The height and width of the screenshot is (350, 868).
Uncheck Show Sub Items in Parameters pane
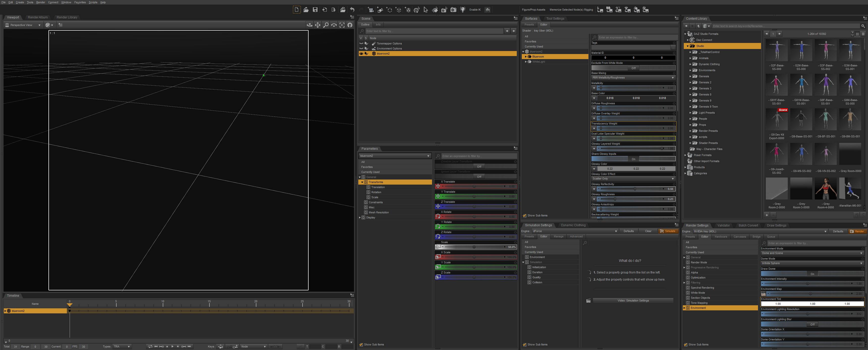(x=361, y=345)
